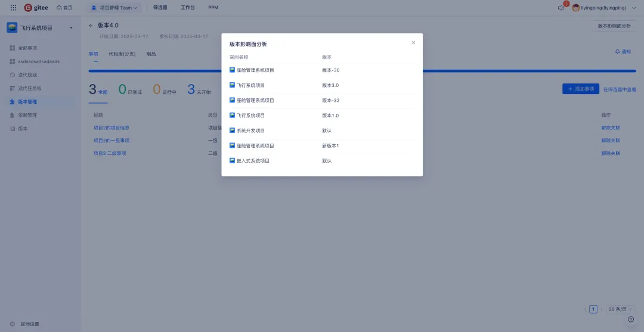
Task: Click the back arrow beside 版本4.0
Action: 91,26
